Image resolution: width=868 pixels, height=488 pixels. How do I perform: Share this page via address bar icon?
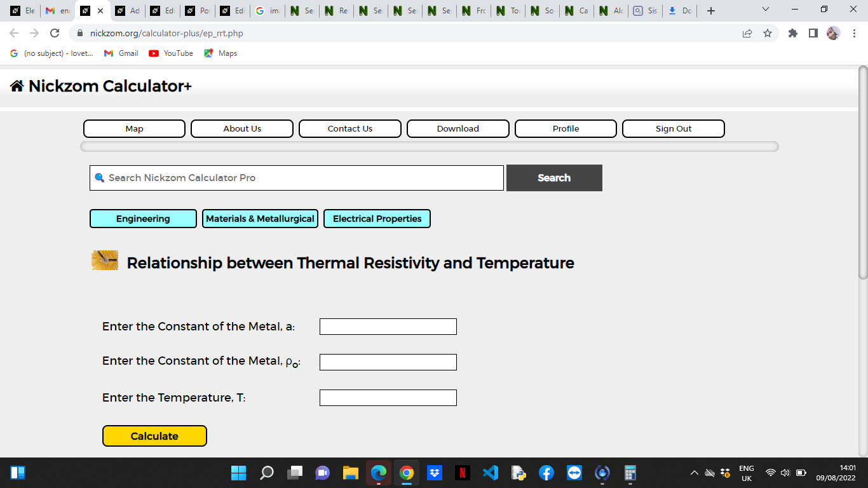pyautogui.click(x=747, y=33)
